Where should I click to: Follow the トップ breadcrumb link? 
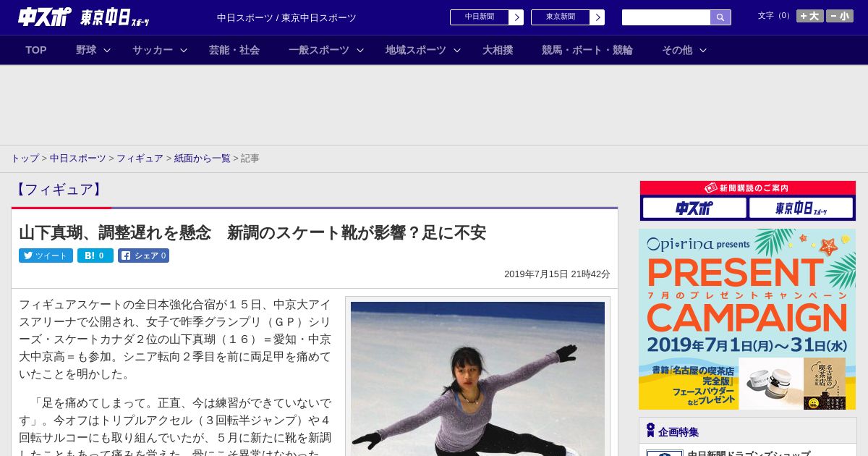25,159
